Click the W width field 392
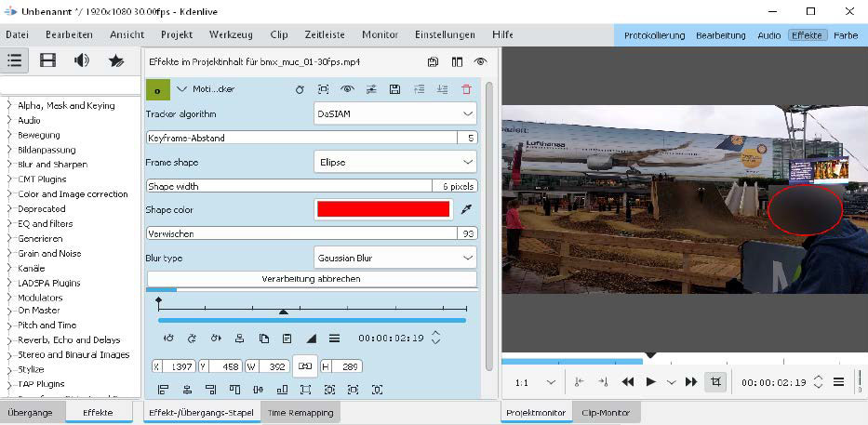Viewport: 868px width, 425px height. (x=267, y=366)
